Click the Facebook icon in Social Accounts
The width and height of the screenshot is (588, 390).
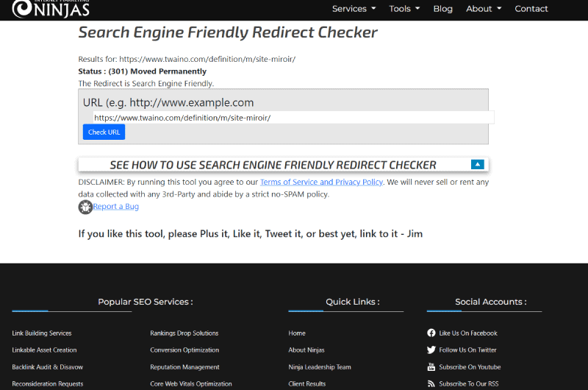[431, 333]
